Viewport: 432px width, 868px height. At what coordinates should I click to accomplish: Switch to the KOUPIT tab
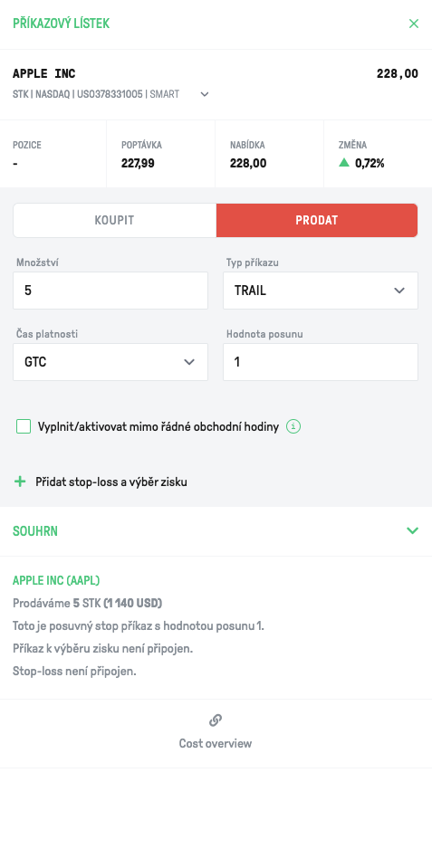tap(115, 220)
